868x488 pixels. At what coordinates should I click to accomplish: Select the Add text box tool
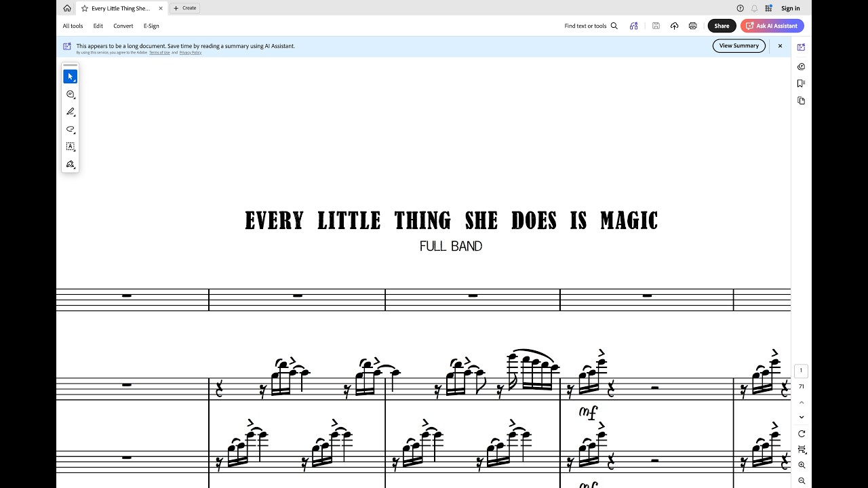[x=70, y=146]
